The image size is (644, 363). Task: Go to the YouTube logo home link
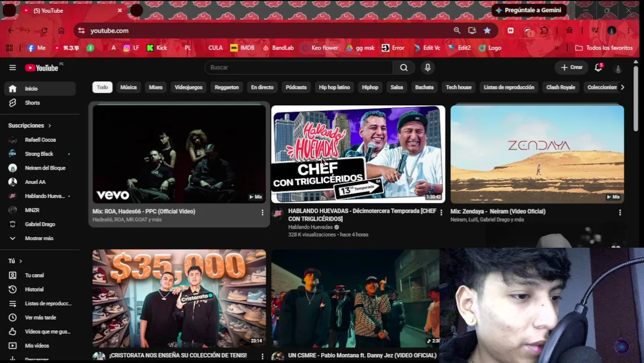42,68
